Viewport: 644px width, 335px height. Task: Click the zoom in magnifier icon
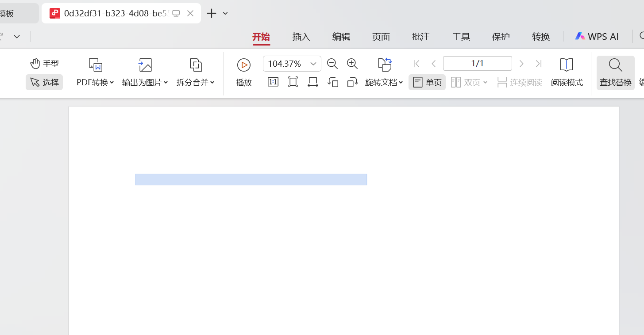(352, 64)
